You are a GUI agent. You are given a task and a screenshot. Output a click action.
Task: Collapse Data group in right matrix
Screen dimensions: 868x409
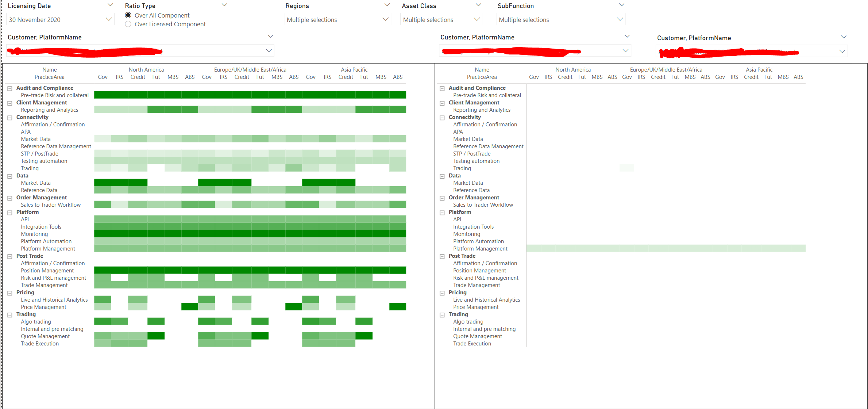[x=442, y=176]
